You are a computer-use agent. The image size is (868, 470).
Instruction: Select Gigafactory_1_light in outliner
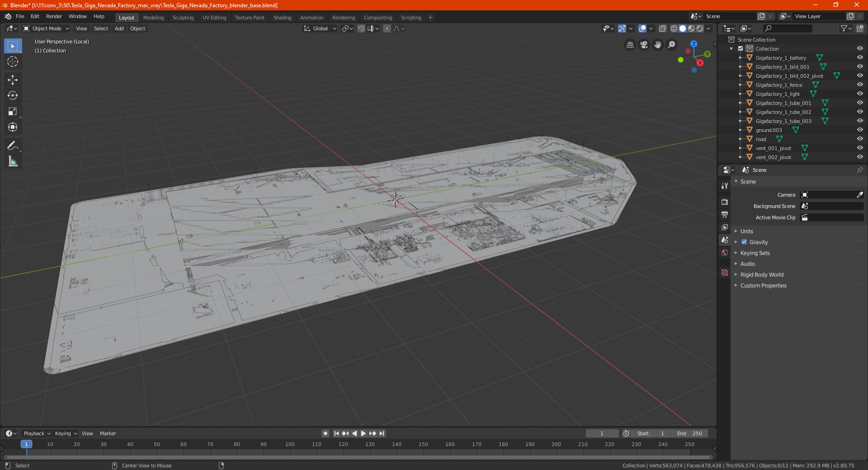[x=777, y=94]
